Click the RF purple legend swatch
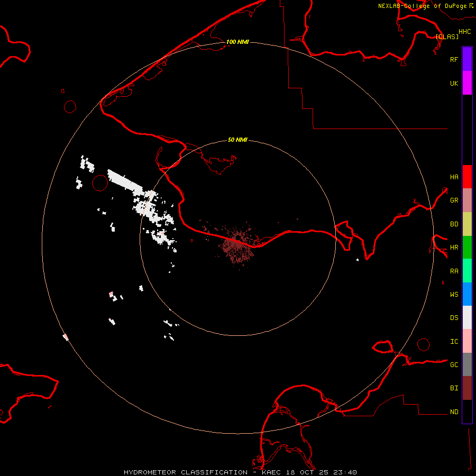476x476 pixels. [467, 59]
